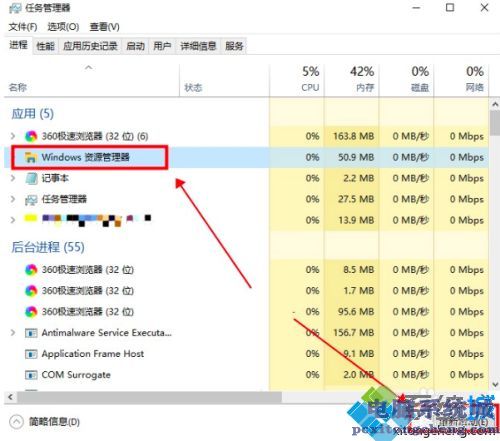Click the 后台进程 (55) group header

tap(48, 247)
